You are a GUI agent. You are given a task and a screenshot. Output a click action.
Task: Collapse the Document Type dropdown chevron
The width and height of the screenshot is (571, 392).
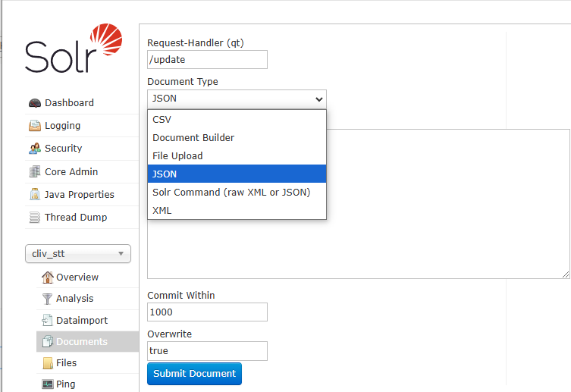(319, 99)
